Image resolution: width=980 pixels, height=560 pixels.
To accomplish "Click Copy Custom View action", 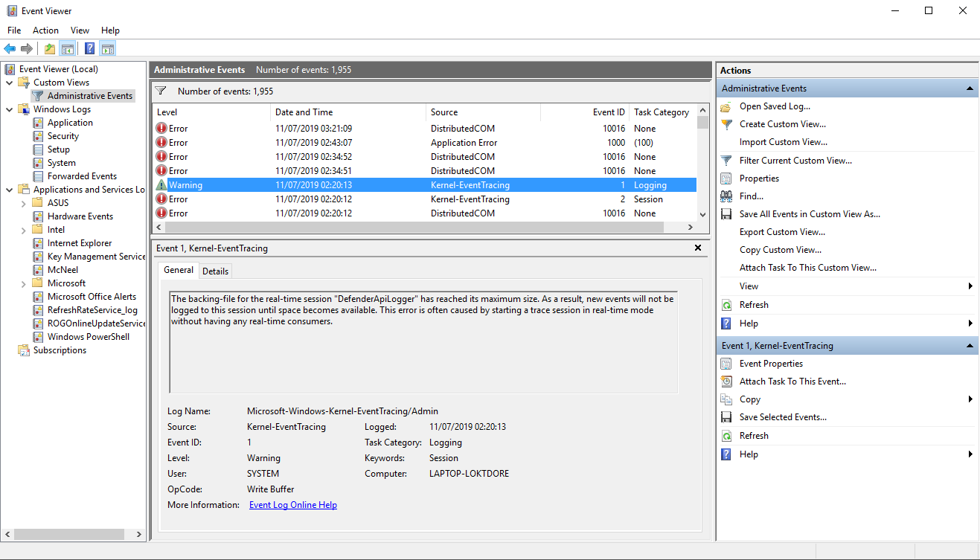I will pyautogui.click(x=781, y=250).
